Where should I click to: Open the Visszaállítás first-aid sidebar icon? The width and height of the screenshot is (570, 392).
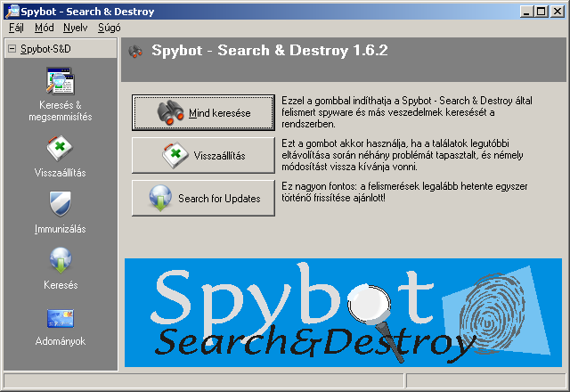[x=60, y=149]
